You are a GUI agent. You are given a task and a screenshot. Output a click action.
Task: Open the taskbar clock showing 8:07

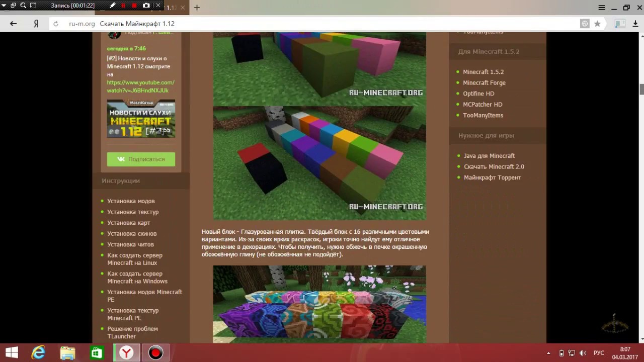[x=625, y=353]
